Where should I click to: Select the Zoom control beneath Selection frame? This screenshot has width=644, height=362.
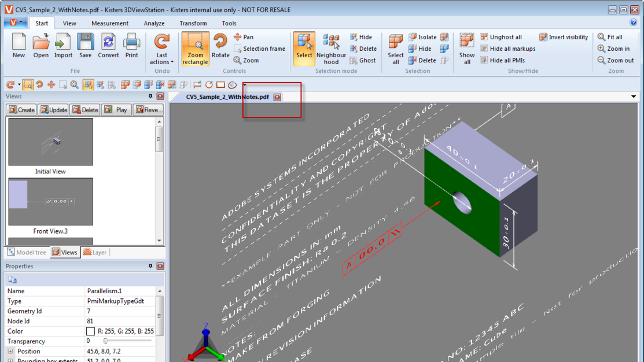246,60
